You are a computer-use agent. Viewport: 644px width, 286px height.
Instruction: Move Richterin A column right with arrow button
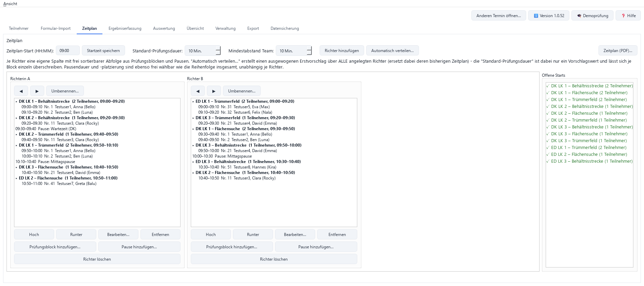[37, 91]
